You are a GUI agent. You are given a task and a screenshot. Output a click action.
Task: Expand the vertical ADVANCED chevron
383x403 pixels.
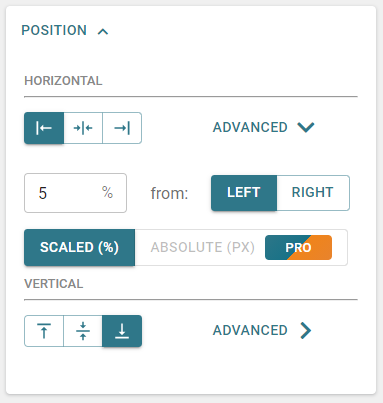pos(306,331)
